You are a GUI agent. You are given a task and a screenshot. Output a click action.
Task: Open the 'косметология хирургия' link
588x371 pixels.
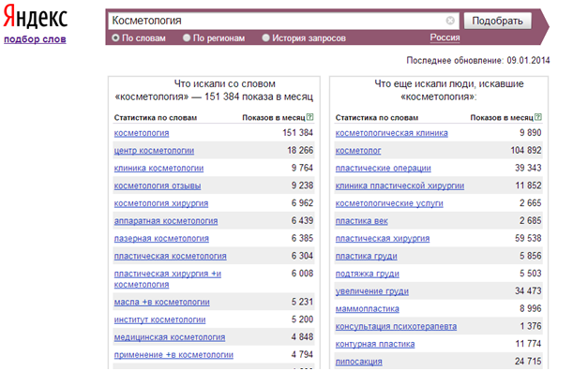[x=161, y=203]
